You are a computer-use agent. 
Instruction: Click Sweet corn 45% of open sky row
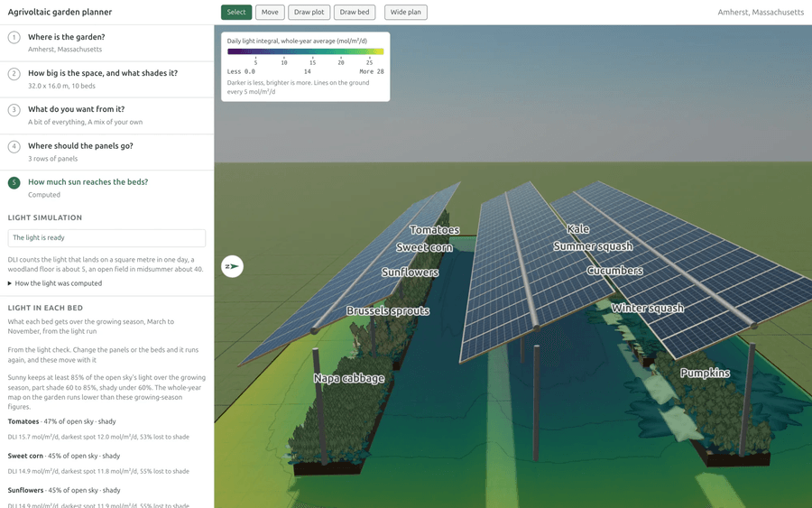point(64,456)
